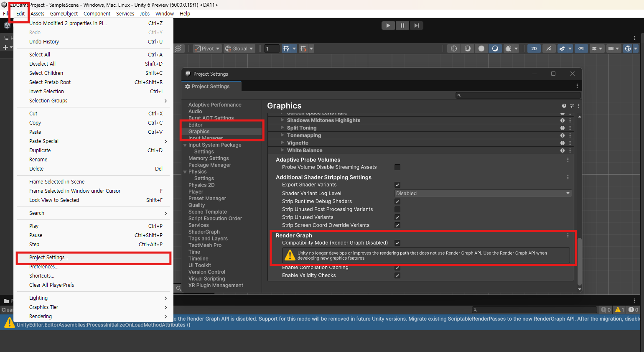The width and height of the screenshot is (644, 352).
Task: Open the Gizmos dropdown arrow
Action: click(636, 48)
